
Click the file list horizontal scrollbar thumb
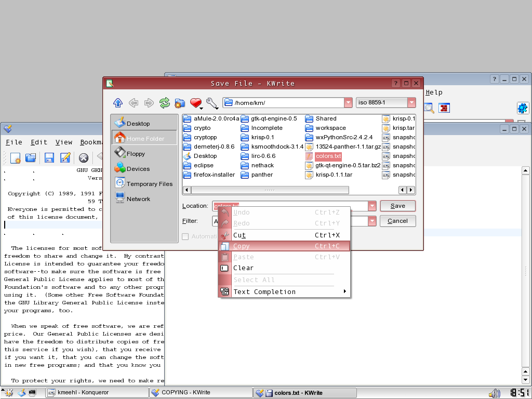[x=270, y=190]
